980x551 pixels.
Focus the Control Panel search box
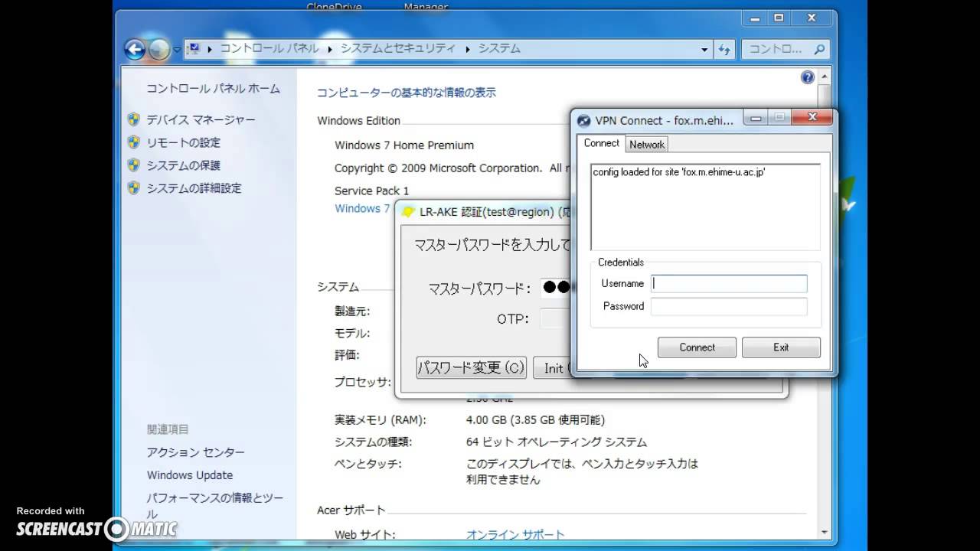pos(785,49)
